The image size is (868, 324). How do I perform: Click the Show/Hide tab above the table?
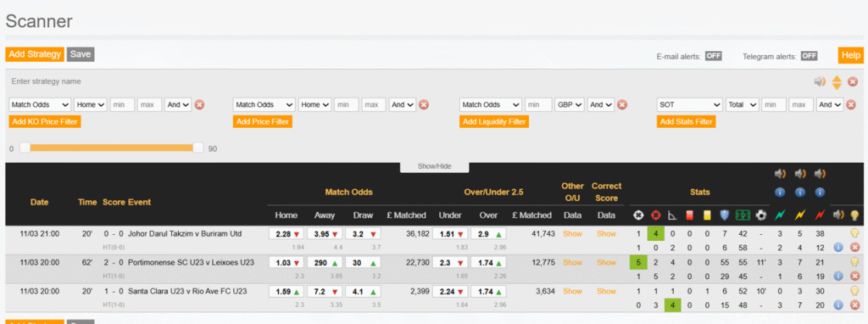point(435,167)
